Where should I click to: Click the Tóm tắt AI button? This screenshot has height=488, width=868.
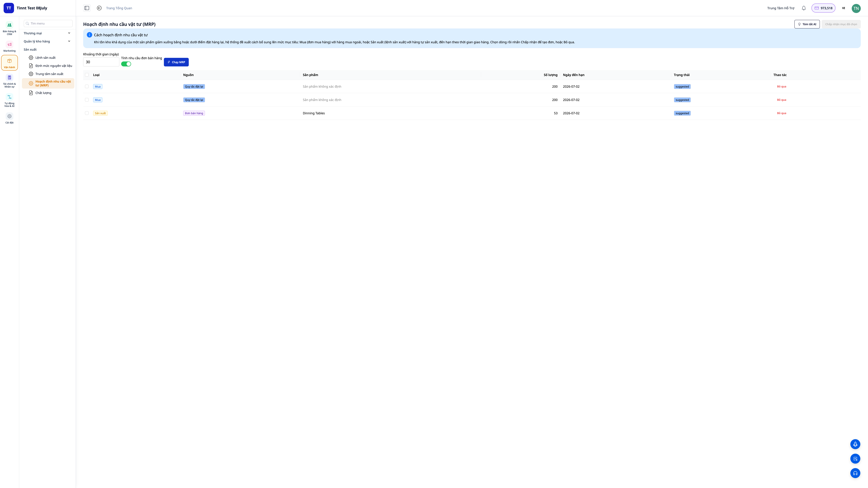click(807, 24)
